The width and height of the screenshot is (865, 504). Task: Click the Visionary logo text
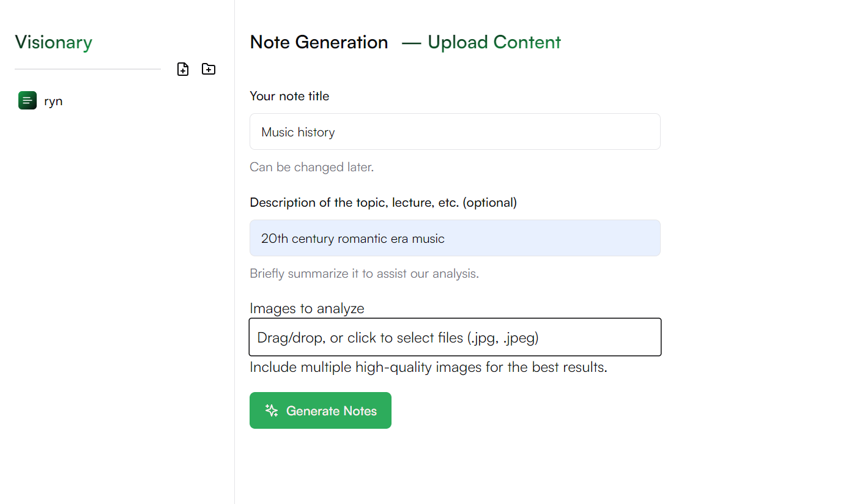[x=53, y=42]
